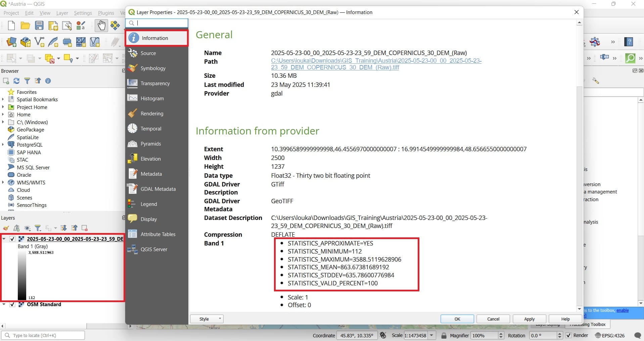Viewport: 644px width, 341px height.
Task: Toggle visibility of the DEM COPERNICUS layer
Action: point(12,239)
